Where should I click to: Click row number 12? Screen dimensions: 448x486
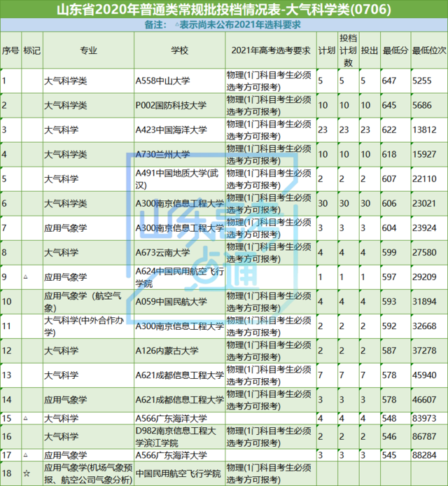[6, 351]
